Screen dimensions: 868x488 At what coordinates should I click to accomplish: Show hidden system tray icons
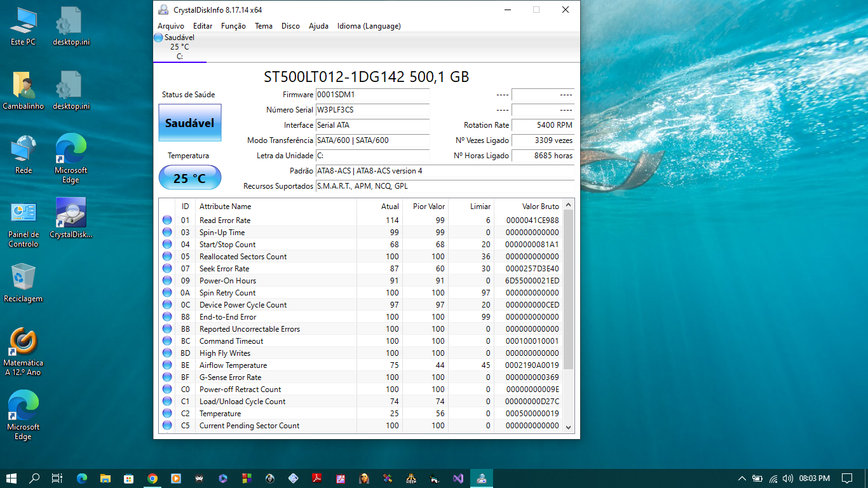(x=742, y=478)
